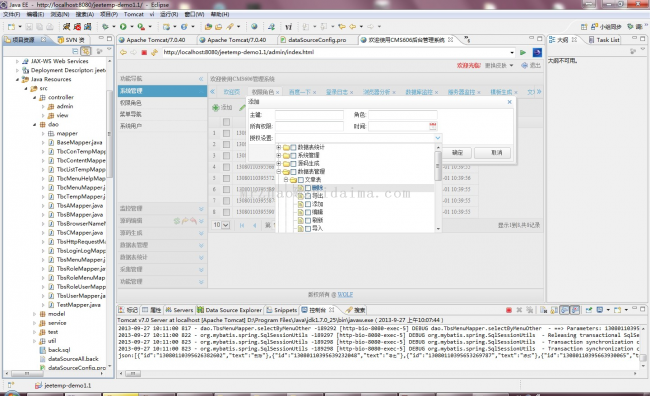Click the Open Perspective icon in the top-right
This screenshot has width=650, height=396.
point(584,27)
